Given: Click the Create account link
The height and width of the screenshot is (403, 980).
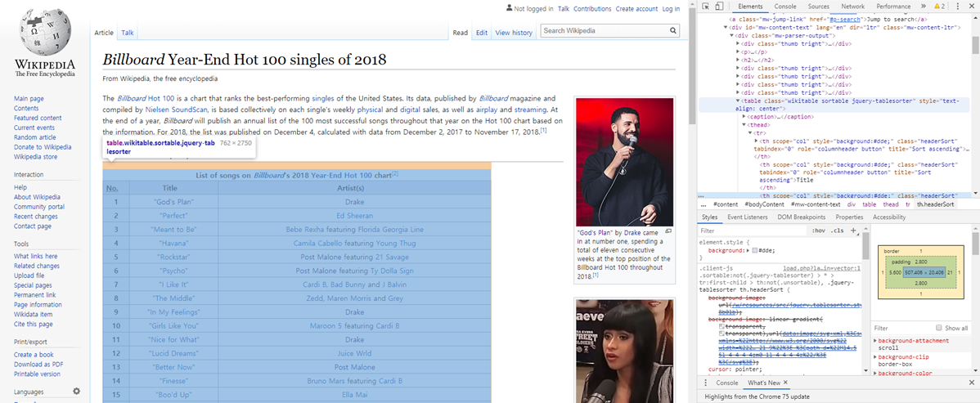Looking at the screenshot, I should (x=636, y=9).
